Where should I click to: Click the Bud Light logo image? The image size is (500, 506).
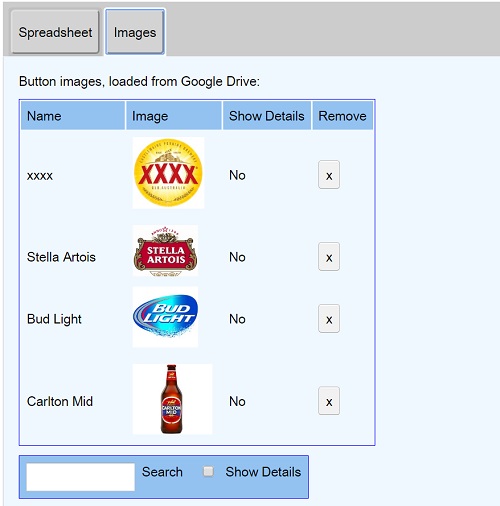point(165,317)
